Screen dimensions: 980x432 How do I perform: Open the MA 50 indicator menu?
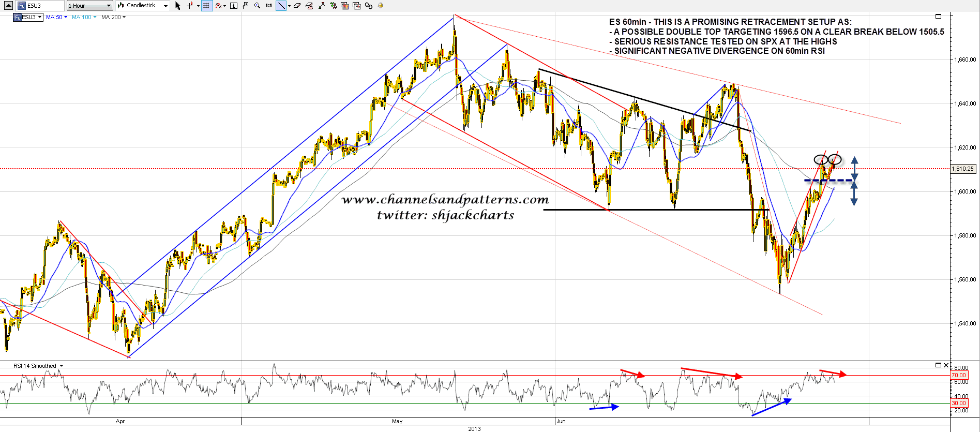[56, 18]
